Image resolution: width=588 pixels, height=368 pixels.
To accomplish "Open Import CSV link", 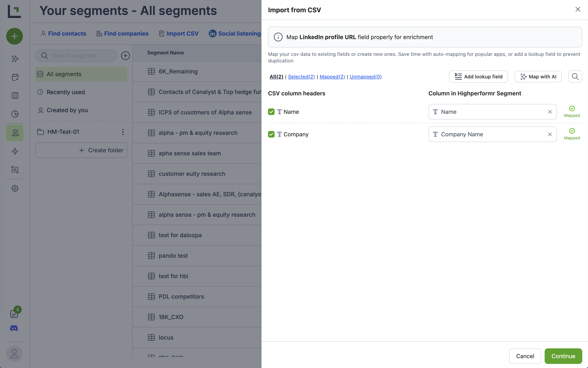I will pos(179,34).
